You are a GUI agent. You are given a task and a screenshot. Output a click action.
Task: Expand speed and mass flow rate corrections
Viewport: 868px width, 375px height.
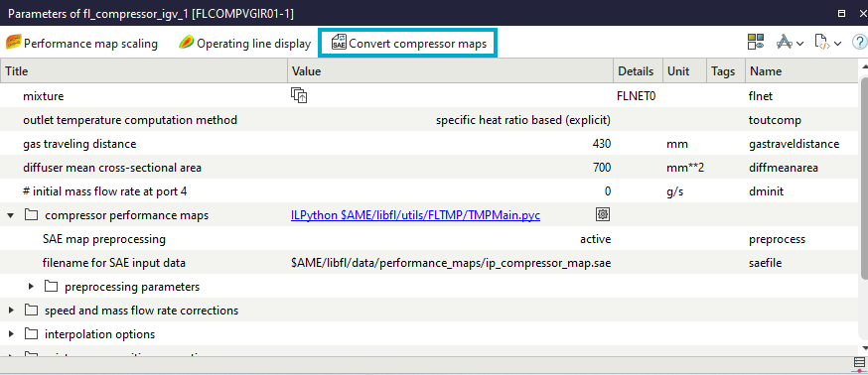[11, 311]
